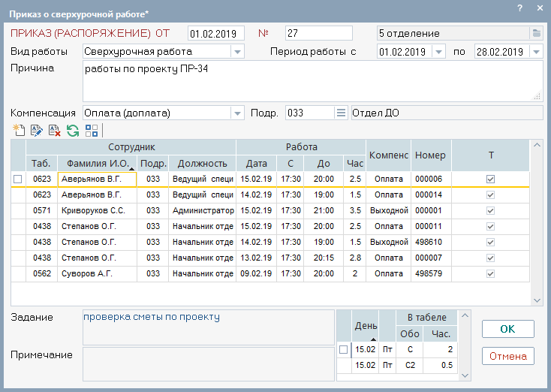Open department folder icon next to 5 отделение
The width and height of the screenshot is (551, 392).
coord(536,33)
